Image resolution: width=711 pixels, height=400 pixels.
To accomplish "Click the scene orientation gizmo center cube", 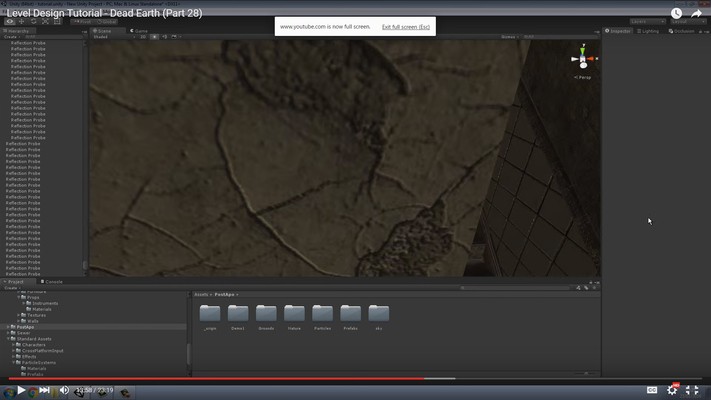I will pyautogui.click(x=583, y=59).
